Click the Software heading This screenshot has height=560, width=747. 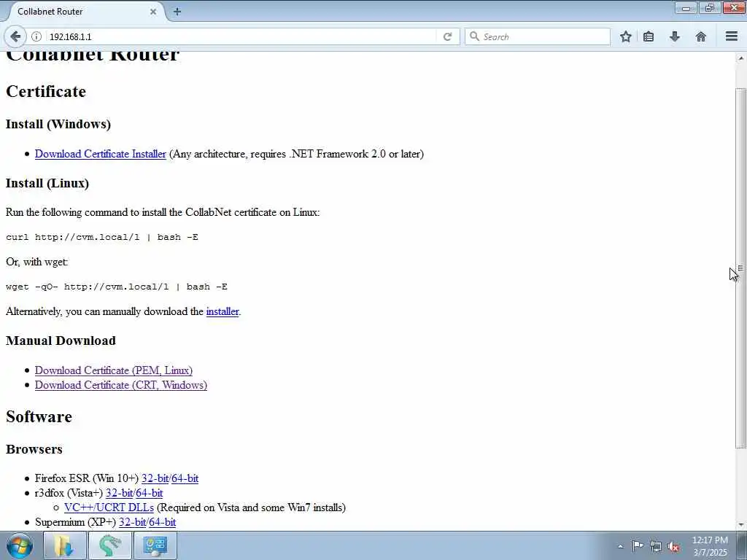pyautogui.click(x=39, y=416)
